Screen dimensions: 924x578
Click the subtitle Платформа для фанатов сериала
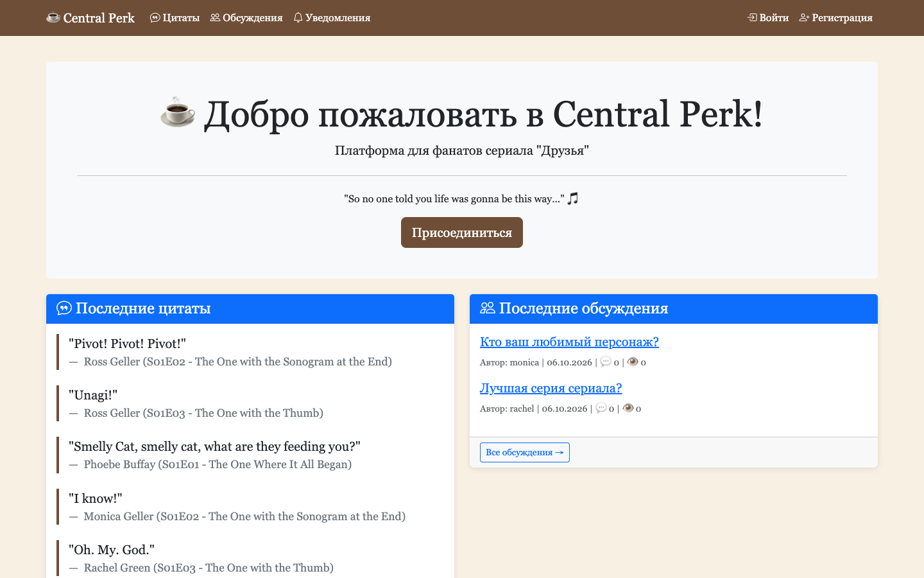462,150
